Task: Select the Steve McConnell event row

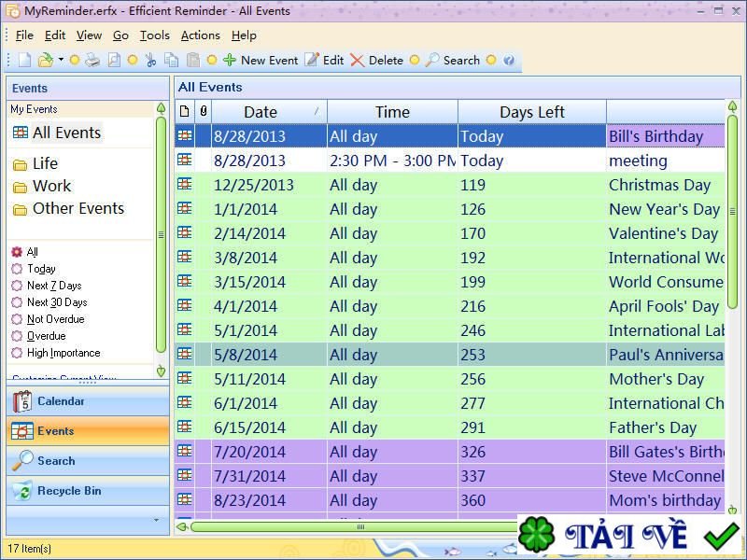Action: coord(449,476)
